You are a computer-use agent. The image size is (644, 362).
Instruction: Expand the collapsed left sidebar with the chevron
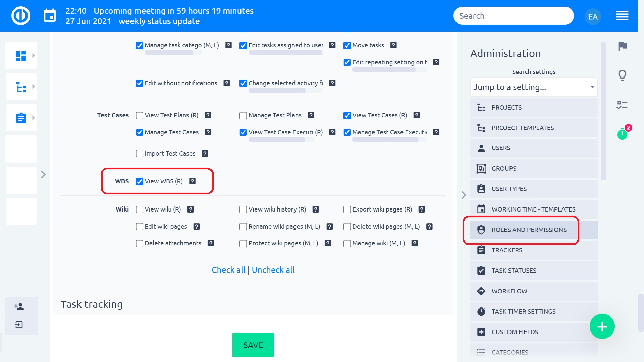tap(43, 174)
